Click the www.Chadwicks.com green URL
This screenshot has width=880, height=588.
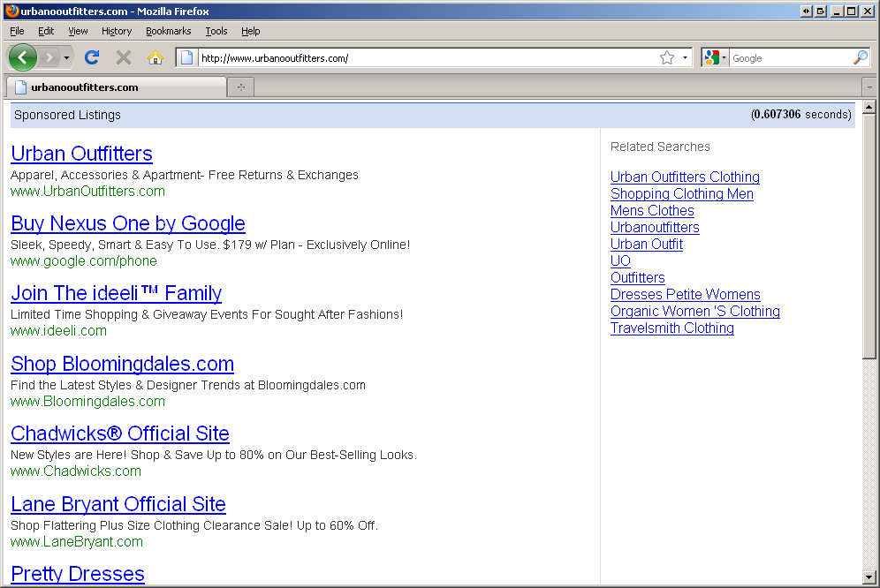76,471
